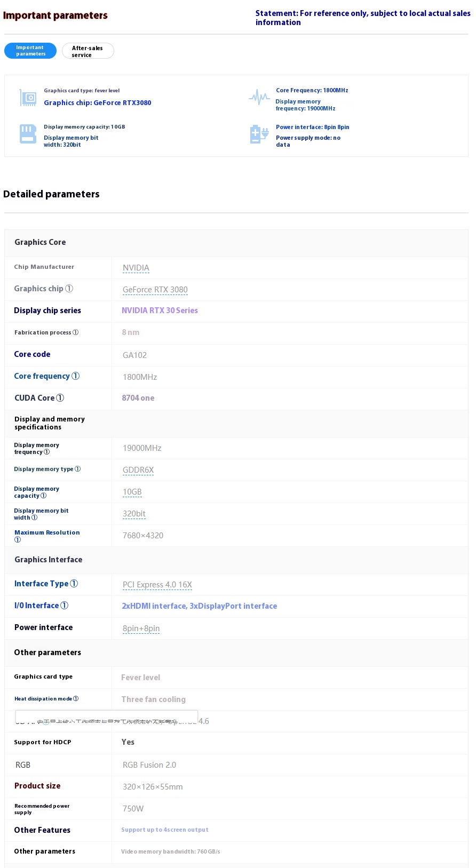The width and height of the screenshot is (476, 868).
Task: Click the Display memory capacity: 10GB summary text
Action: [84, 127]
